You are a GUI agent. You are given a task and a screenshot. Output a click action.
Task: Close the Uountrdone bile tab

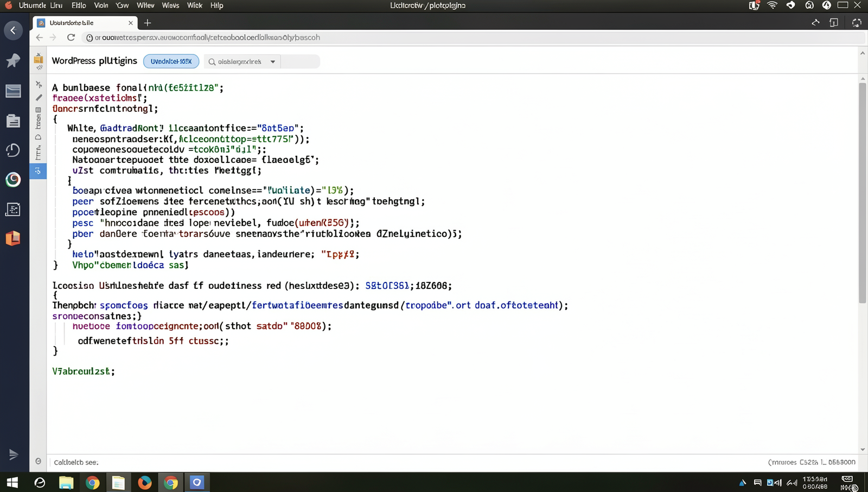130,23
